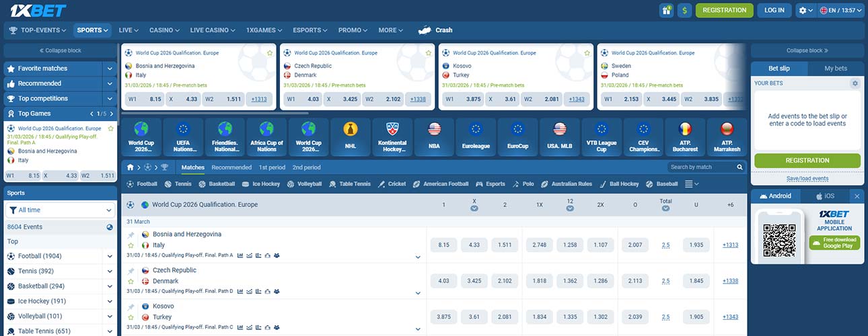Image resolution: width=868 pixels, height=336 pixels.
Task: Open the more sports list menu icon
Action: 692,183
